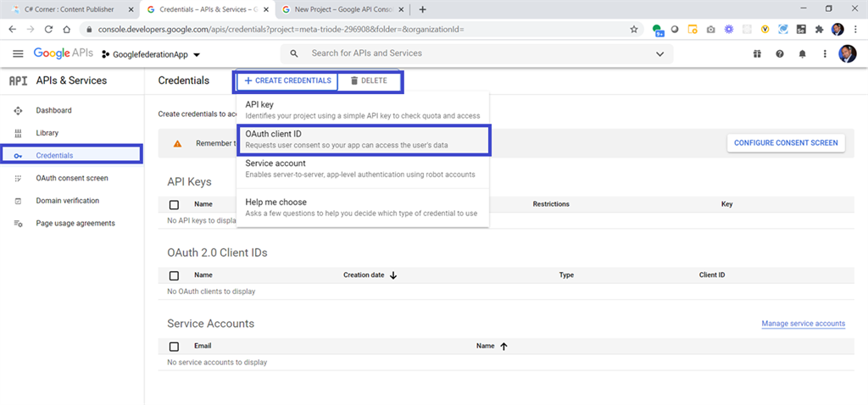Open the Chrome three-dot menu
The height and width of the screenshot is (405, 868).
(856, 30)
